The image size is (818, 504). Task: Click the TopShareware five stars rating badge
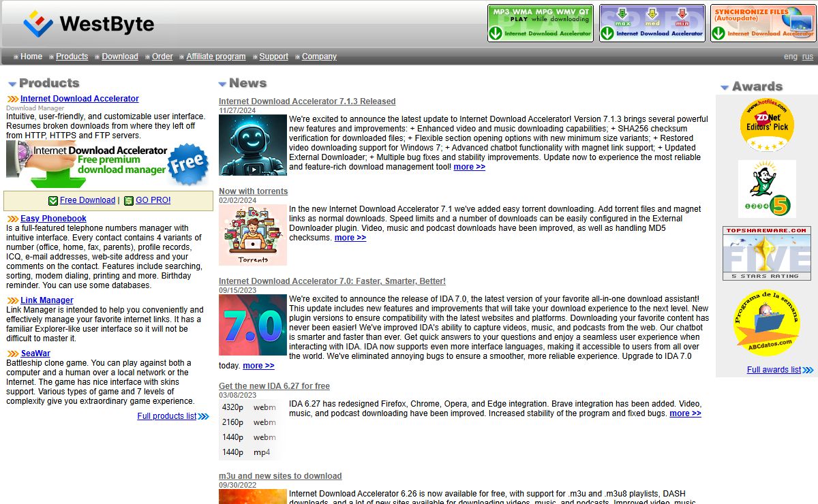tap(767, 253)
